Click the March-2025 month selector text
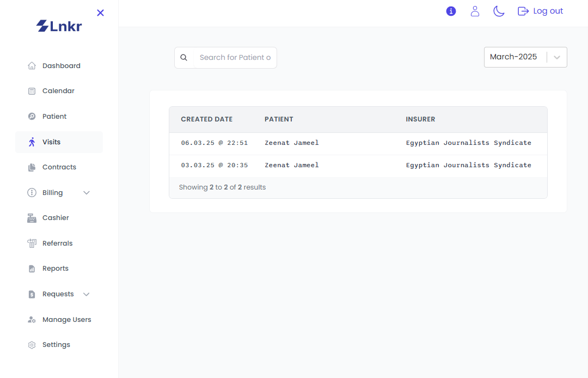The width and height of the screenshot is (588, 378). 513,57
